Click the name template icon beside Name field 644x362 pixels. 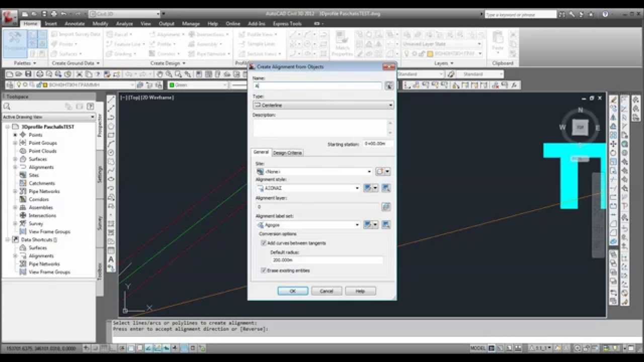click(x=389, y=86)
